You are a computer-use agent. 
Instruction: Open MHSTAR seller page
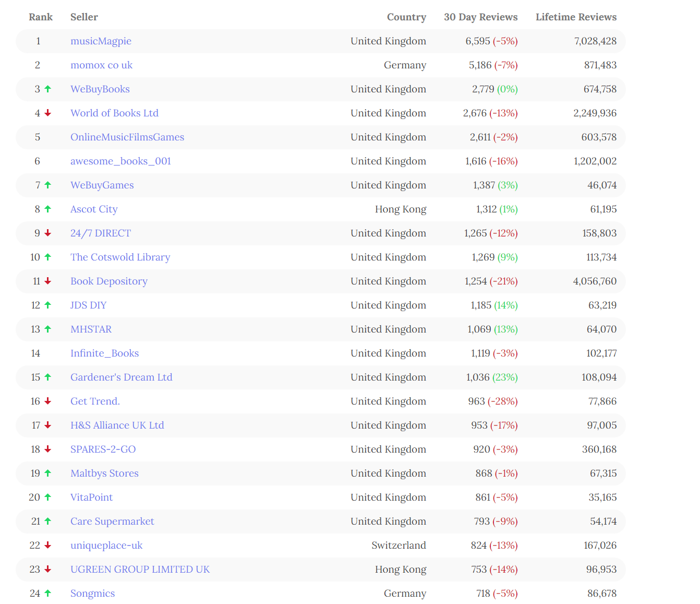pos(91,329)
